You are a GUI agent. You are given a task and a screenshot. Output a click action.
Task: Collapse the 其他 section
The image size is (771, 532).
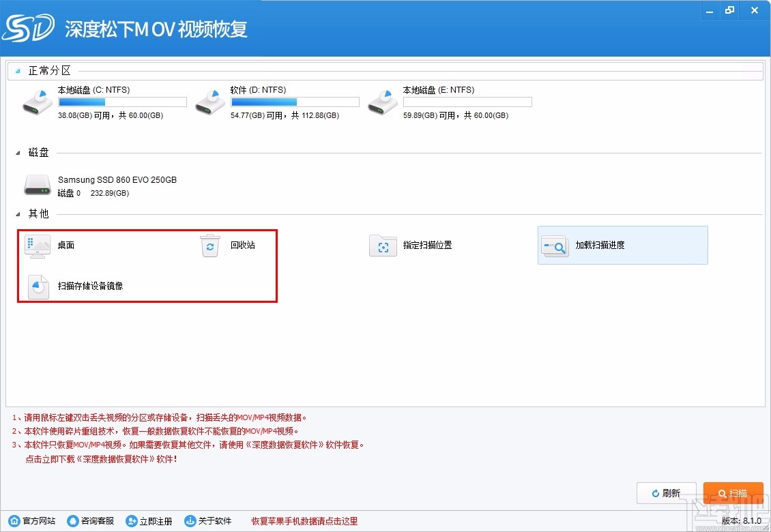pos(16,213)
